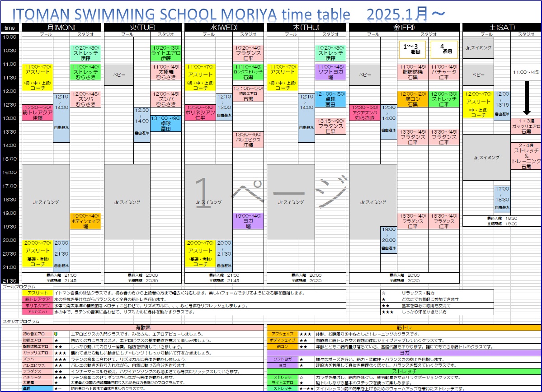Click the 'スタジオプログラム' section label
Image resolution: width=542 pixels, height=392 pixels.
click(21, 321)
